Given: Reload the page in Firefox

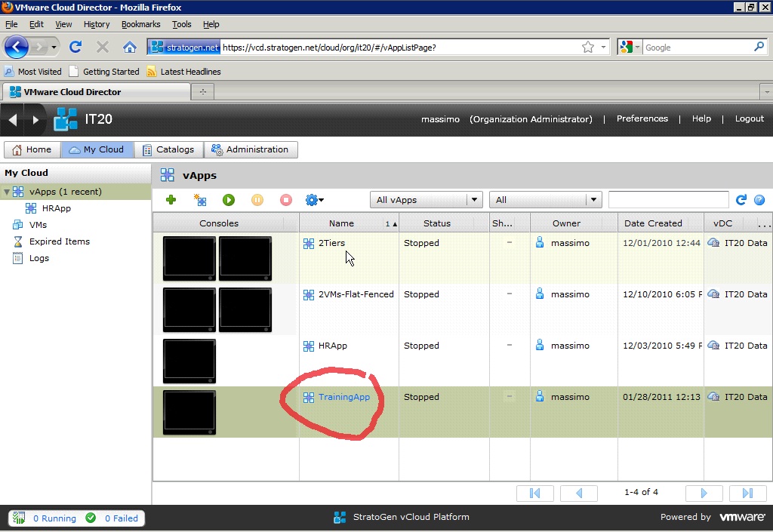Looking at the screenshot, I should coord(75,48).
